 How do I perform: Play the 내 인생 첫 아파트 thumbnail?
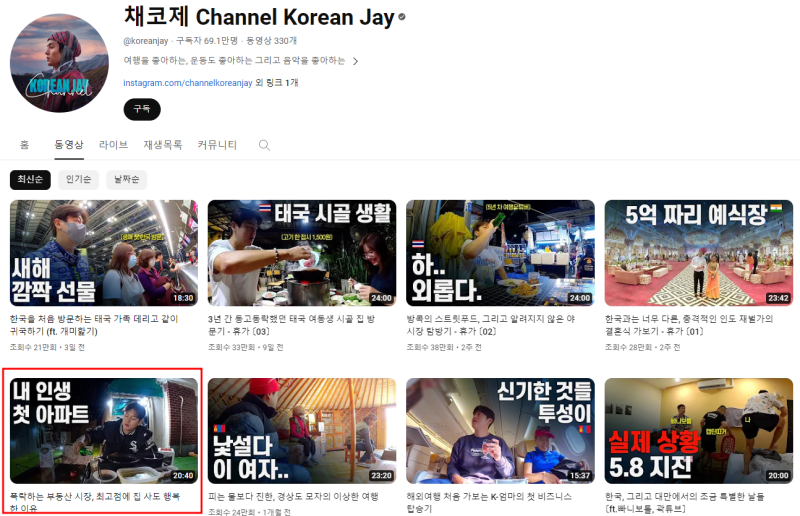click(x=104, y=431)
